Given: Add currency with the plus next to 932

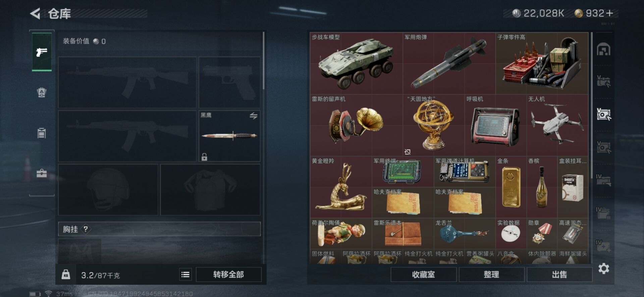Looking at the screenshot, I should tap(610, 13).
